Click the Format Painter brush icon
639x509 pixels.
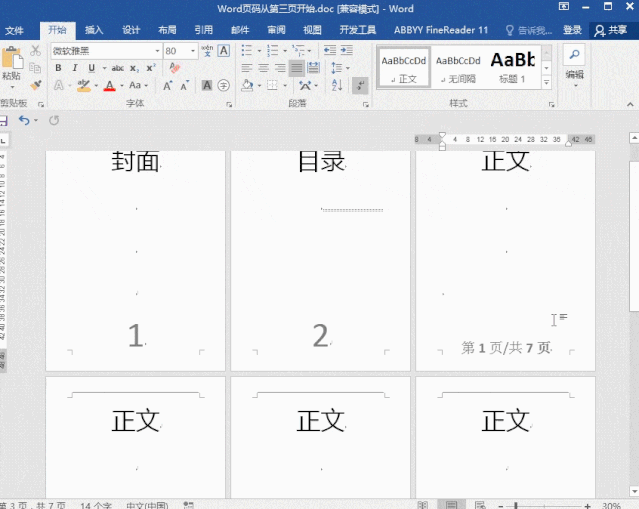pos(36,86)
